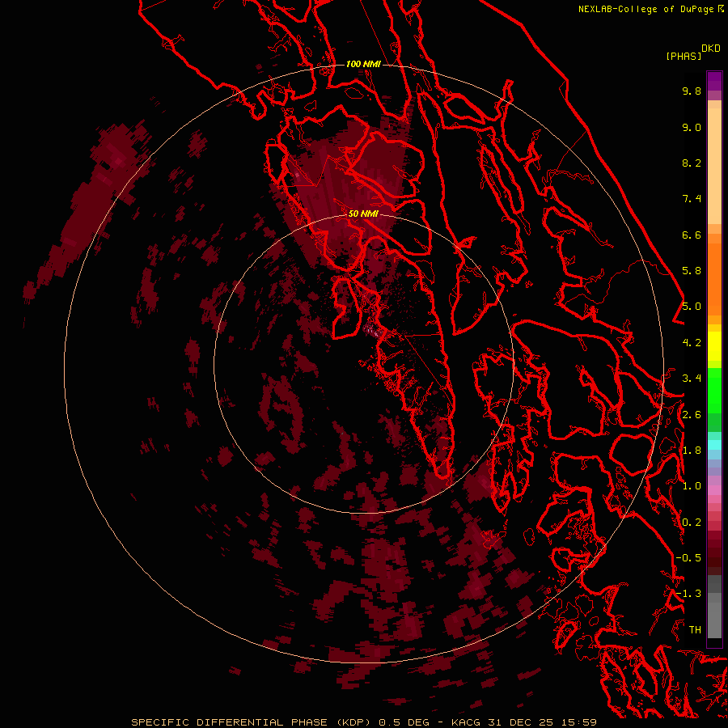Viewport: 728px width, 728px height.
Task: Click the 1.8 scale value
Action: pyautogui.click(x=692, y=451)
